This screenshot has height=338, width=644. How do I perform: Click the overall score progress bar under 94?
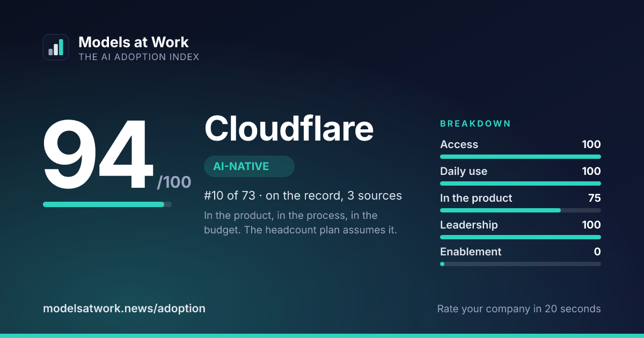pyautogui.click(x=107, y=204)
